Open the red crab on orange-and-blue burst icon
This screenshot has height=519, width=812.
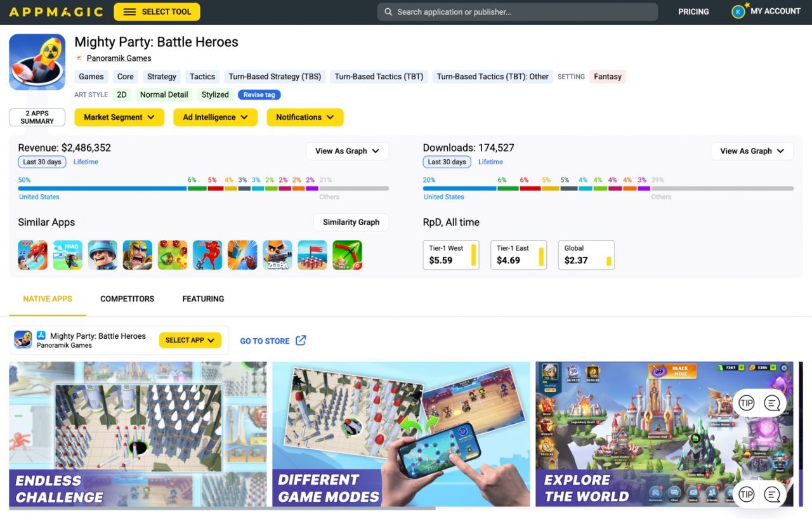coord(242,255)
